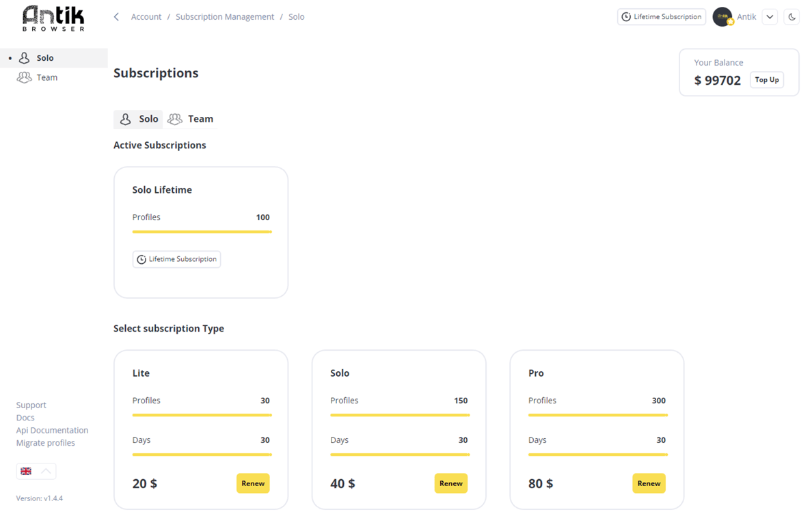The height and width of the screenshot is (525, 812).
Task: Switch to the Team subscriptions tab
Action: coord(191,119)
